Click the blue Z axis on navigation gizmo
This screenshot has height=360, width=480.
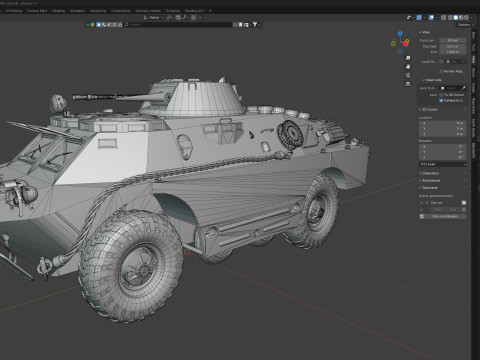pos(400,34)
